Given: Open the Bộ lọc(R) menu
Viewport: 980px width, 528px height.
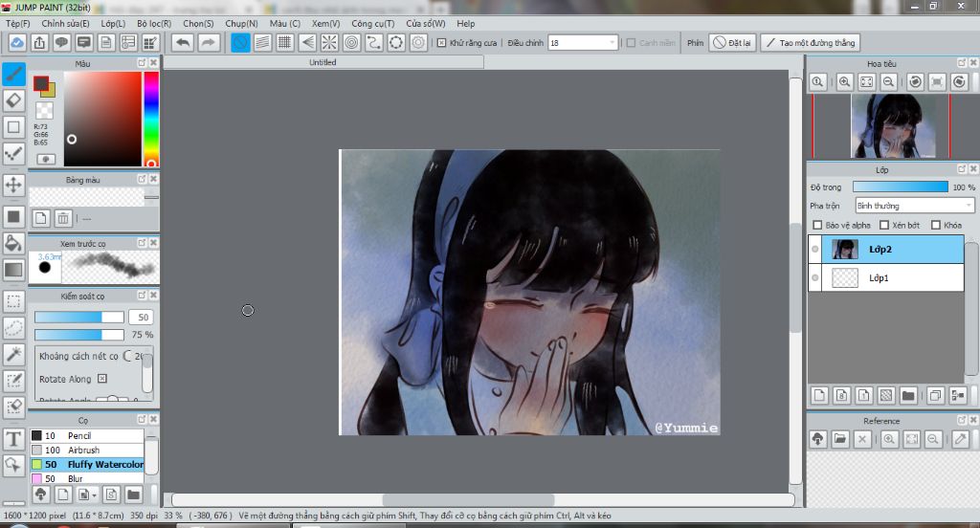Looking at the screenshot, I should tap(154, 23).
